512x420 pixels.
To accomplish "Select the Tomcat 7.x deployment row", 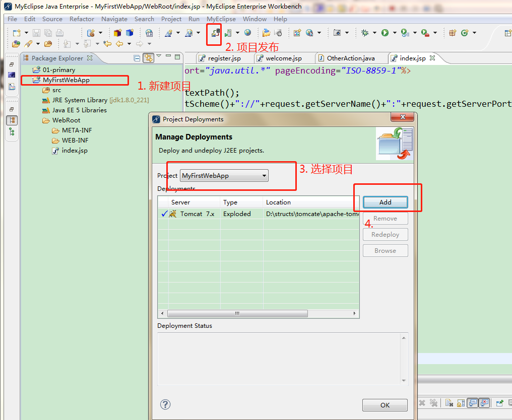I will click(x=259, y=214).
